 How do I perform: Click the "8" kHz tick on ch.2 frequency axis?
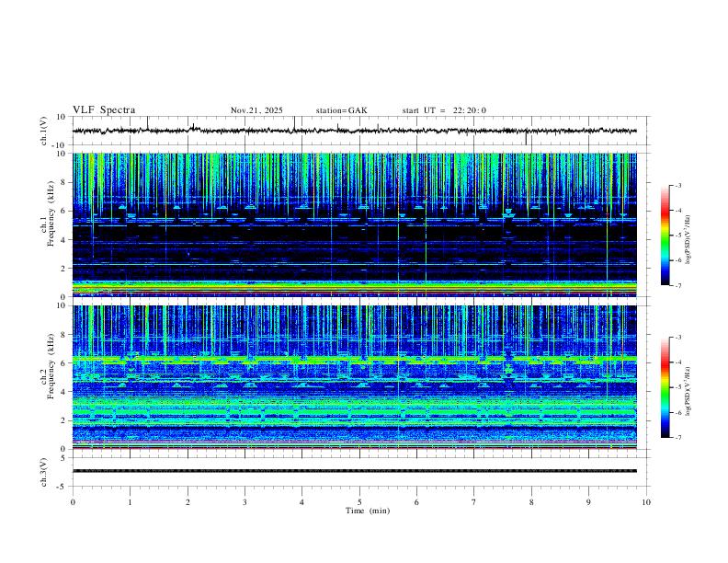[x=64, y=335]
